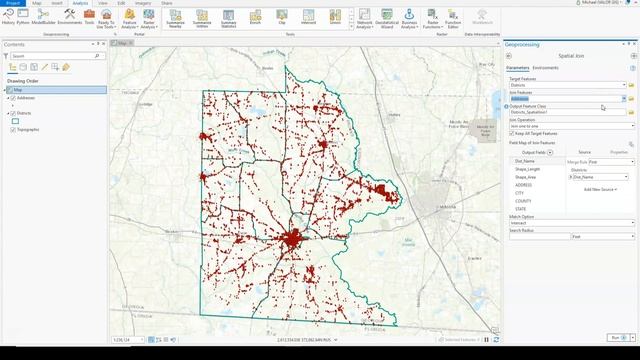Open Merge Rule dropdown
Screen dimensions: 640x360
pyautogui.click(x=611, y=162)
